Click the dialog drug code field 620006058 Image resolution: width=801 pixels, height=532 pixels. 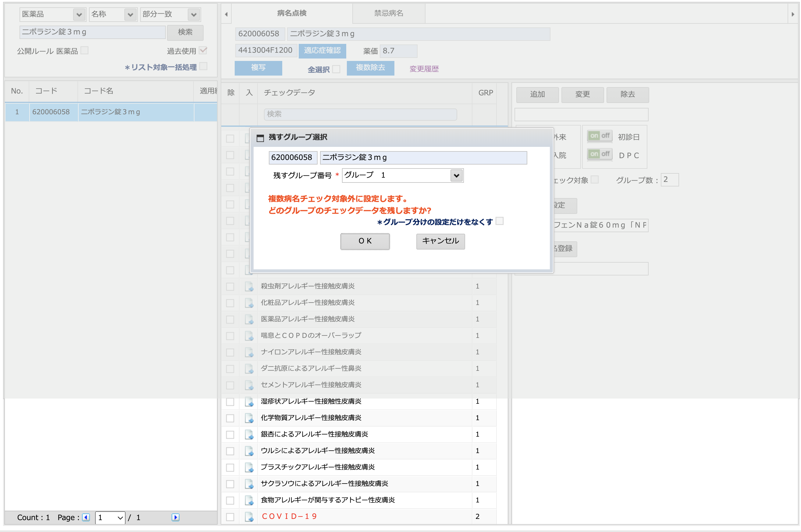pyautogui.click(x=293, y=158)
